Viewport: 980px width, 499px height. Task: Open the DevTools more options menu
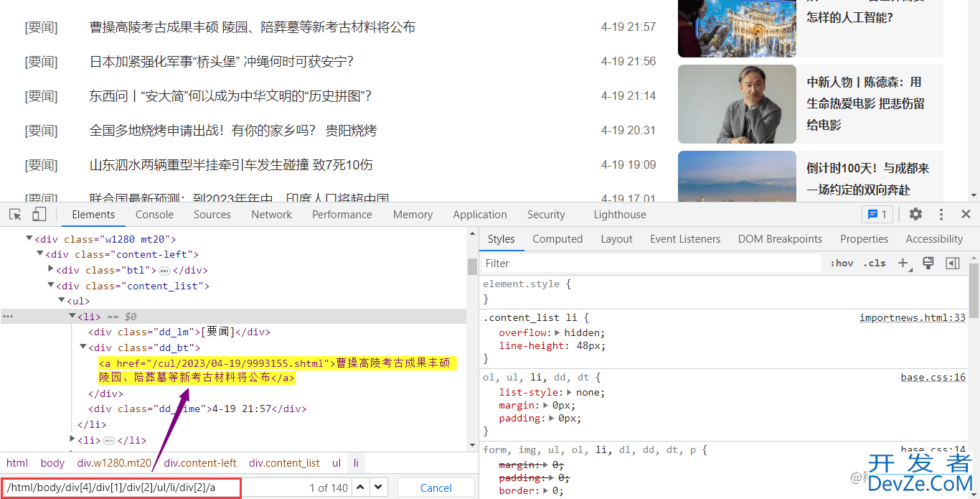(941, 214)
